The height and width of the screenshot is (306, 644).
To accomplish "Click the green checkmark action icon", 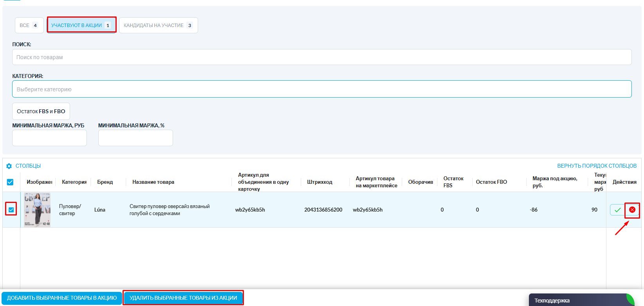I will tap(617, 210).
